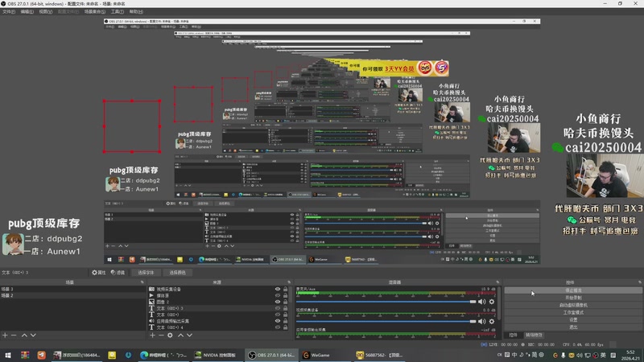The width and height of the screenshot is (644, 362).
Task: Select 图像 2 source row
Action: [219, 302]
